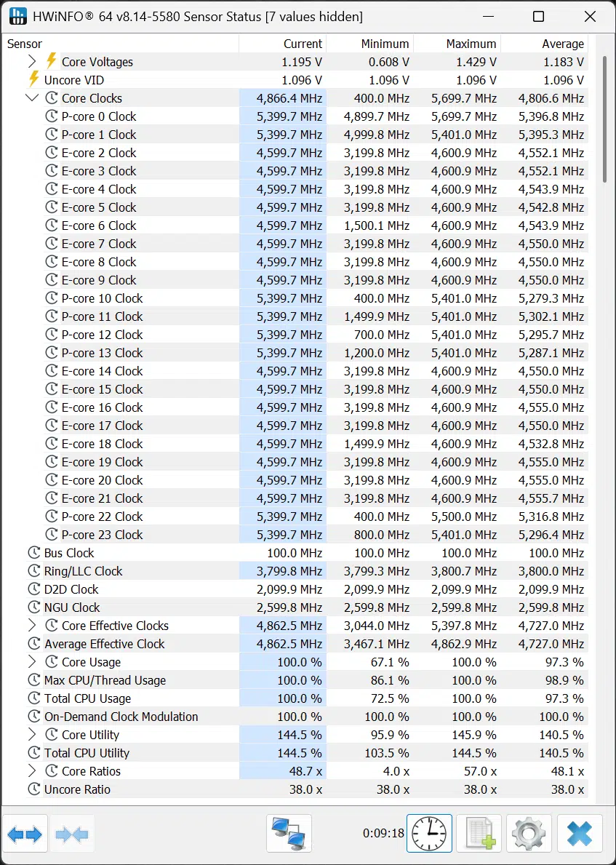This screenshot has width=616, height=865.
Task: Expand the Core Usage group
Action: tap(32, 662)
